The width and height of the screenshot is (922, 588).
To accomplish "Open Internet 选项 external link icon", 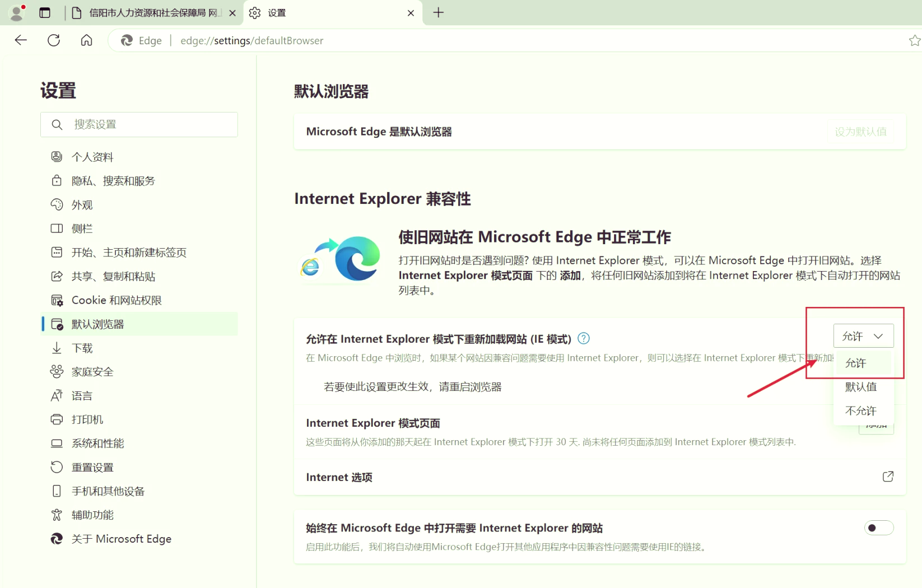I will point(888,477).
